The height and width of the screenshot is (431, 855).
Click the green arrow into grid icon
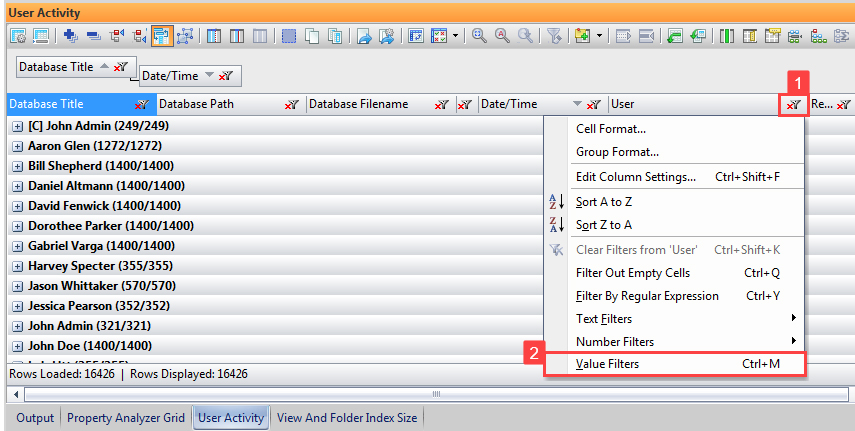click(675, 36)
